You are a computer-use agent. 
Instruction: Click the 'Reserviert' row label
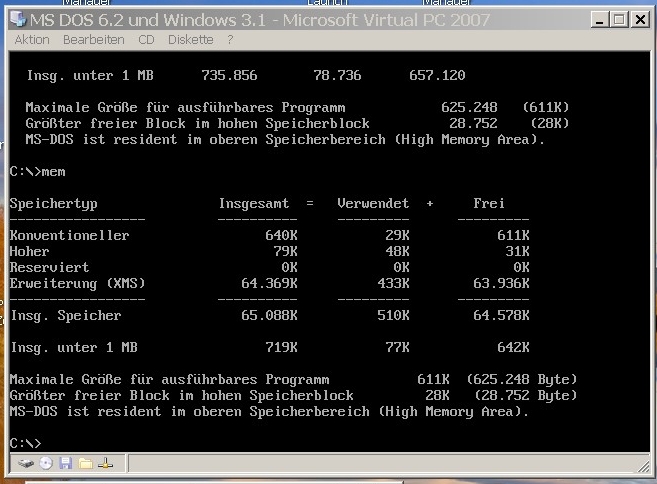coord(49,267)
